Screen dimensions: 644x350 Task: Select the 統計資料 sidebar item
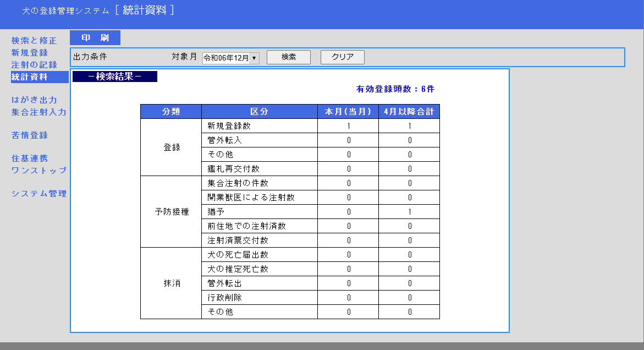coord(30,77)
